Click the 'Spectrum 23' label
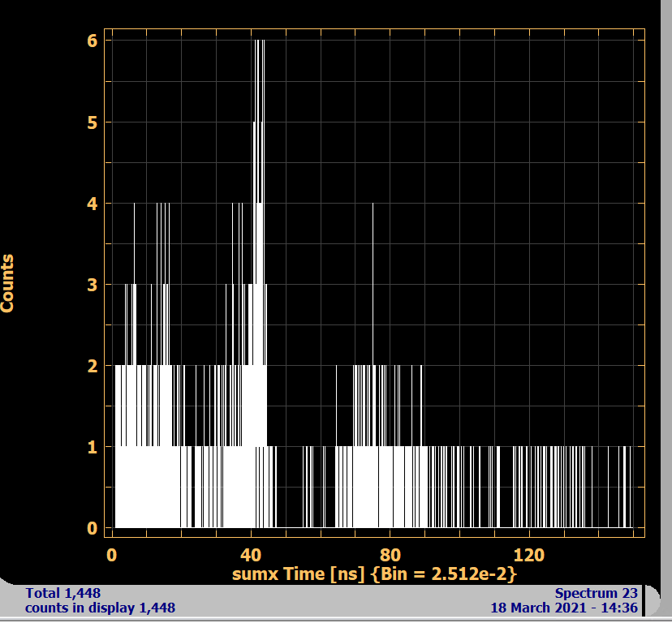The height and width of the screenshot is (623, 672). [x=596, y=593]
